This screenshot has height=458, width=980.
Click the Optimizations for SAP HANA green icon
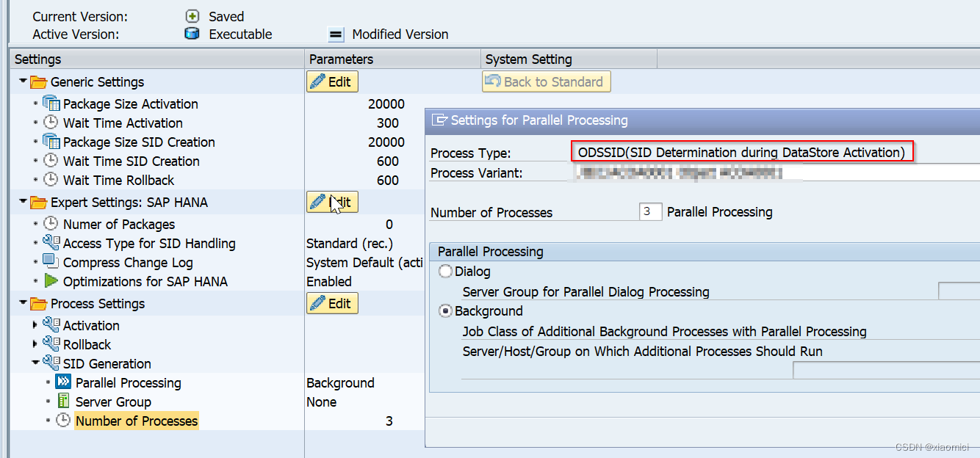pyautogui.click(x=51, y=282)
